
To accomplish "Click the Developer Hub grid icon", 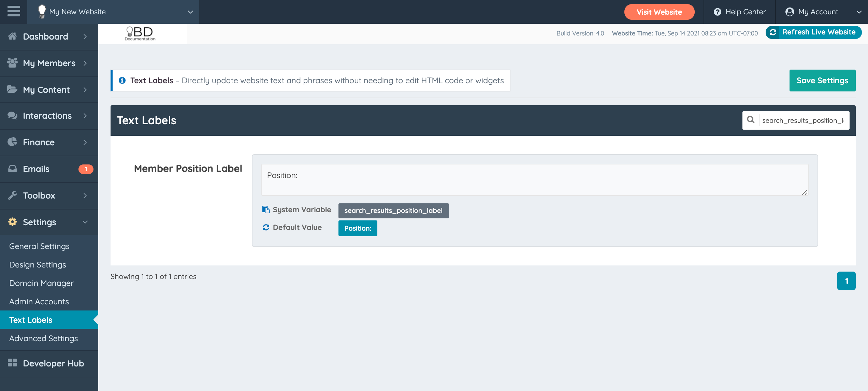I will [x=12, y=363].
